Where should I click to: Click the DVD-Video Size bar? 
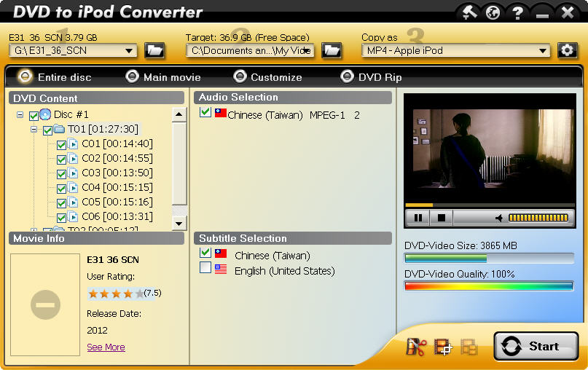coord(489,258)
